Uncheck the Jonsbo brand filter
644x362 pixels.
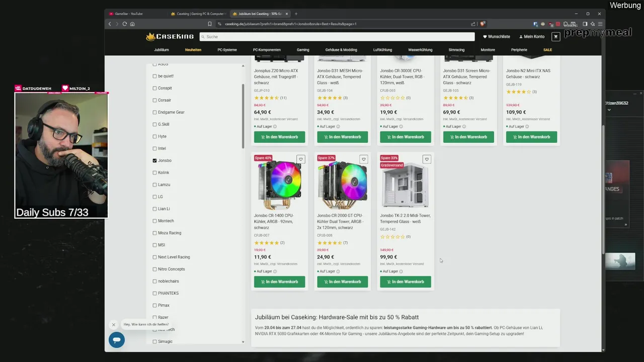coord(154,160)
